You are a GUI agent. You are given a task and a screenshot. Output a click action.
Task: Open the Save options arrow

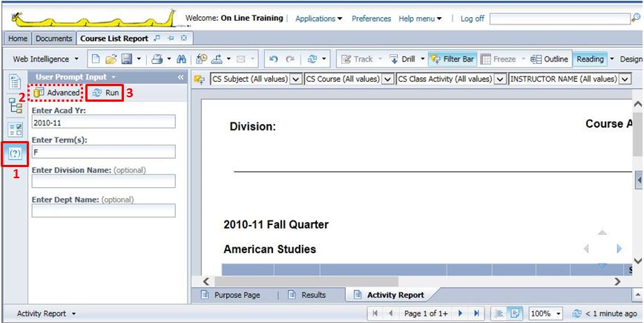[139, 59]
